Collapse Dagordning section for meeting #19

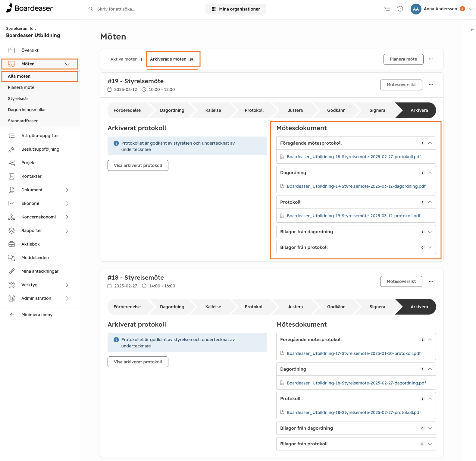430,173
